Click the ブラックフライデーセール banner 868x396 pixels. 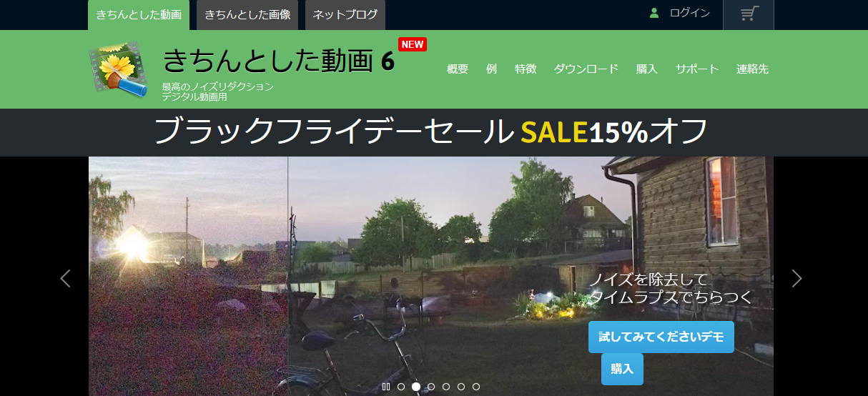point(431,132)
